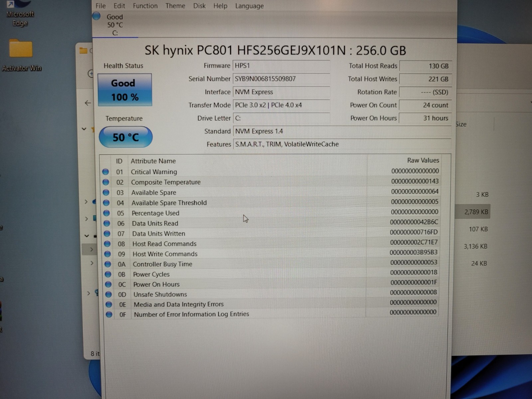Click status dot for Error Information Log Entries
The height and width of the screenshot is (399, 532).
coord(109,314)
